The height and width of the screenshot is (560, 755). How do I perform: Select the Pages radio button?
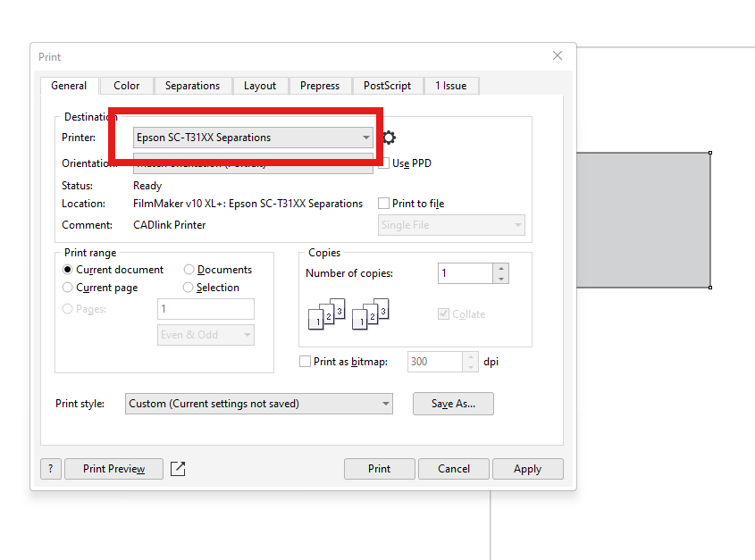67,309
